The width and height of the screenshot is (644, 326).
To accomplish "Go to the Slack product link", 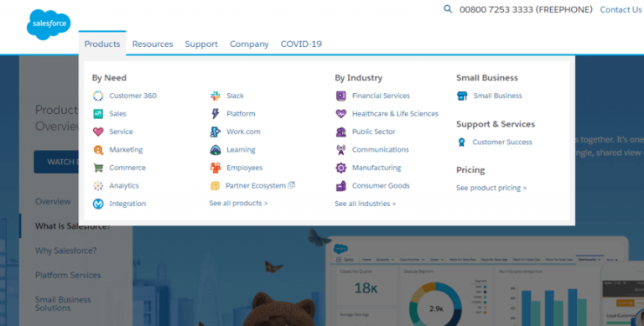I will pyautogui.click(x=235, y=96).
